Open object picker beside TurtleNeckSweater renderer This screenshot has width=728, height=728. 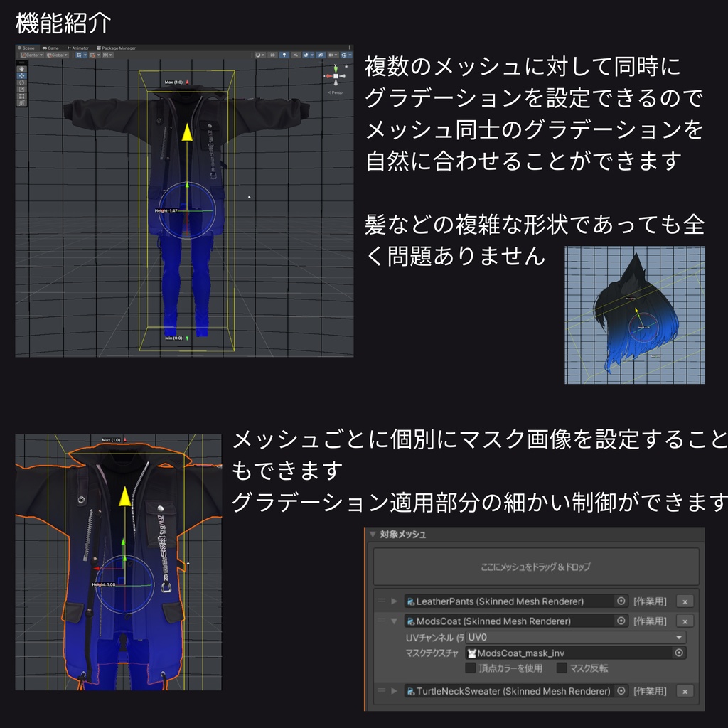click(619, 692)
